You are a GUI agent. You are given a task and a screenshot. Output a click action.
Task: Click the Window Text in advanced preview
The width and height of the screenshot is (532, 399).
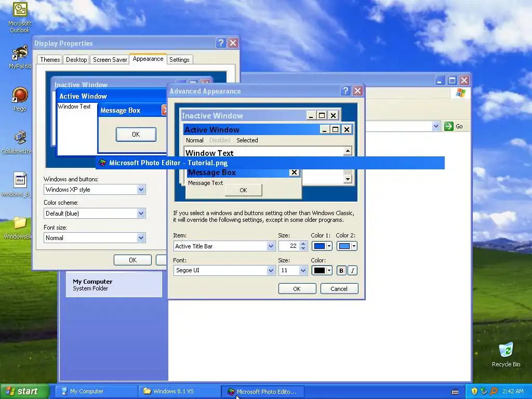209,153
